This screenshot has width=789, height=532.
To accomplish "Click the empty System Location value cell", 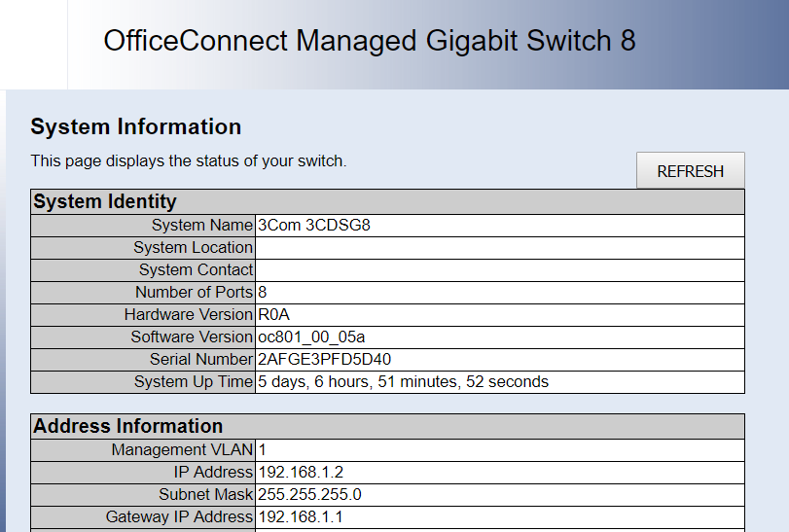I will [500, 247].
